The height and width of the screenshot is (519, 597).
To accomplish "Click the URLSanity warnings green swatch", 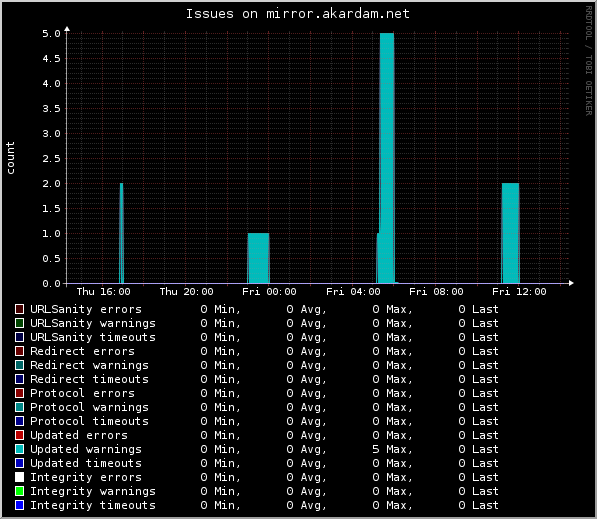I will pyautogui.click(x=19, y=323).
